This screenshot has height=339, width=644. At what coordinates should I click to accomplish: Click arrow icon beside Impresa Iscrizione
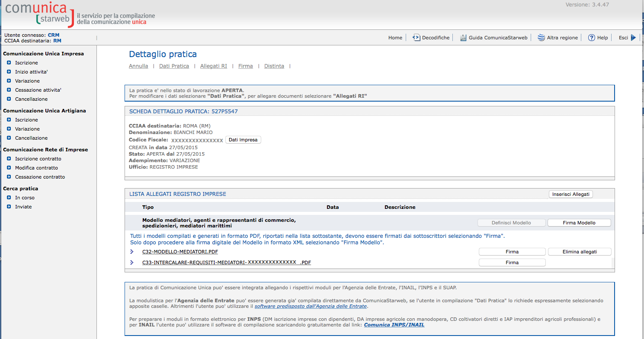pyautogui.click(x=9, y=63)
